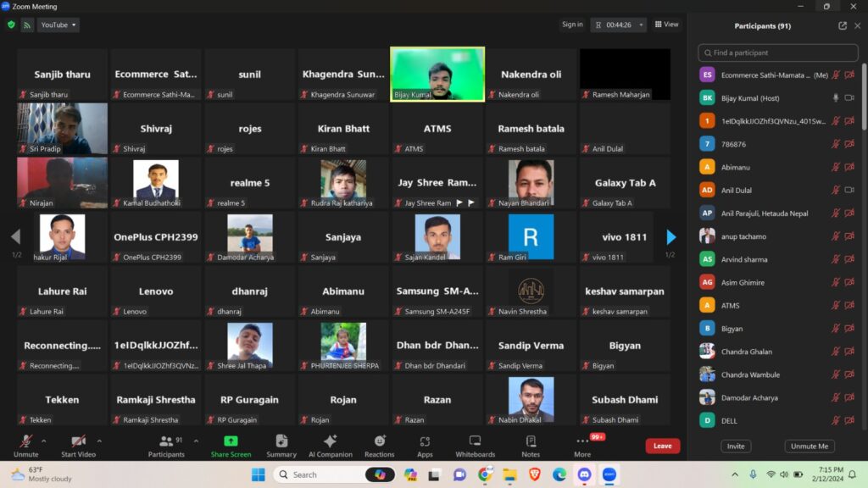Open the Share Screen option

pyautogui.click(x=231, y=446)
